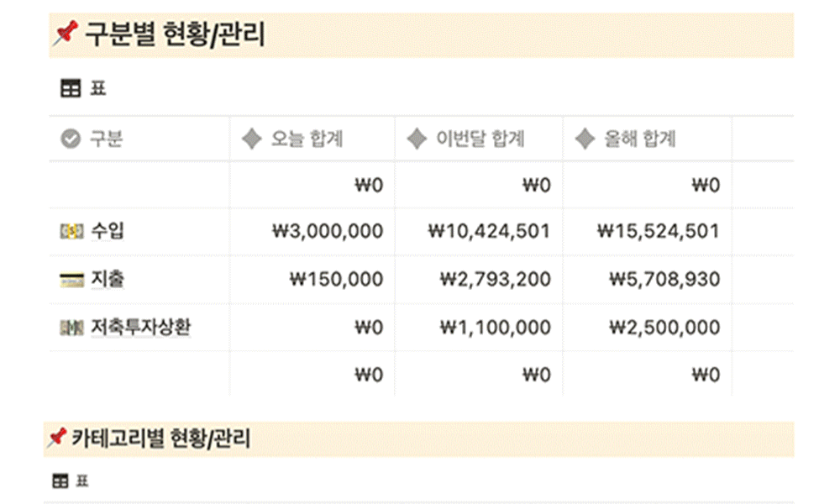Click the money icon next to 수입
Viewport: 840px width, 504px height.
(x=71, y=231)
